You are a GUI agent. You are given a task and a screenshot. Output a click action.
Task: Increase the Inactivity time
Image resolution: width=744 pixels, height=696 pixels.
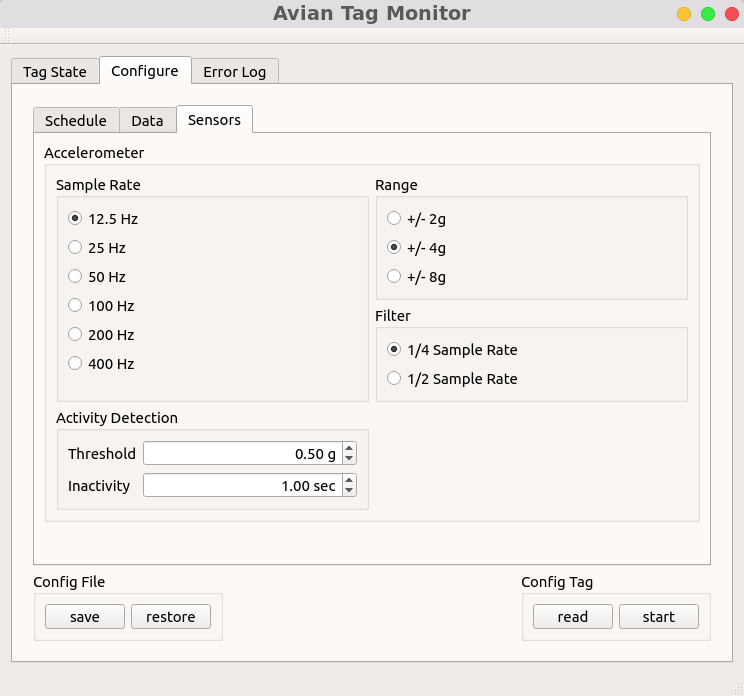click(x=349, y=480)
